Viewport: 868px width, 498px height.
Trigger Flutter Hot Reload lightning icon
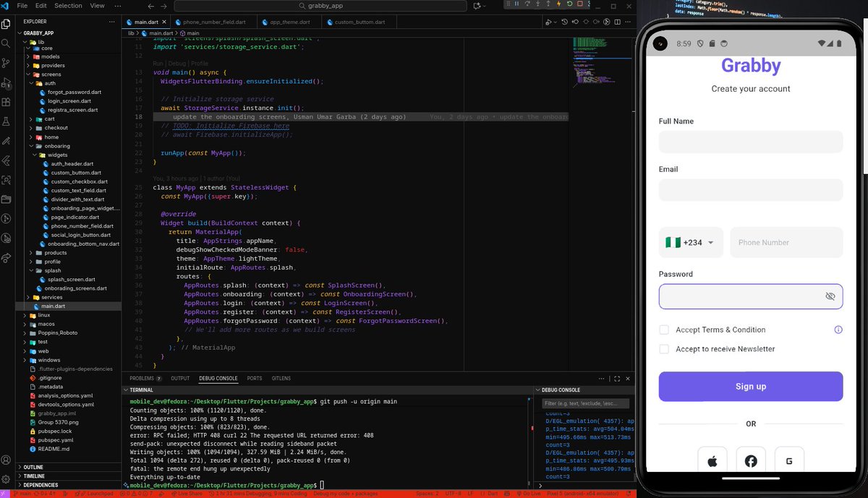coord(558,5)
